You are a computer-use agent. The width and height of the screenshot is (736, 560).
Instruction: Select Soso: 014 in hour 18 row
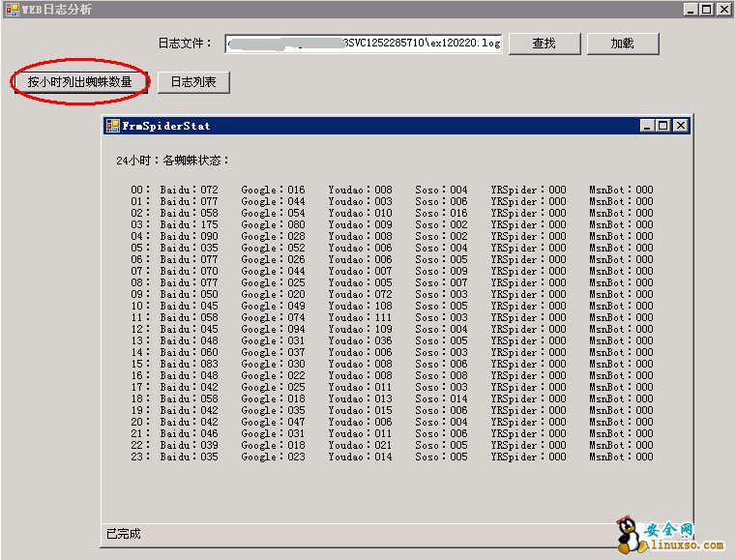[x=441, y=398]
